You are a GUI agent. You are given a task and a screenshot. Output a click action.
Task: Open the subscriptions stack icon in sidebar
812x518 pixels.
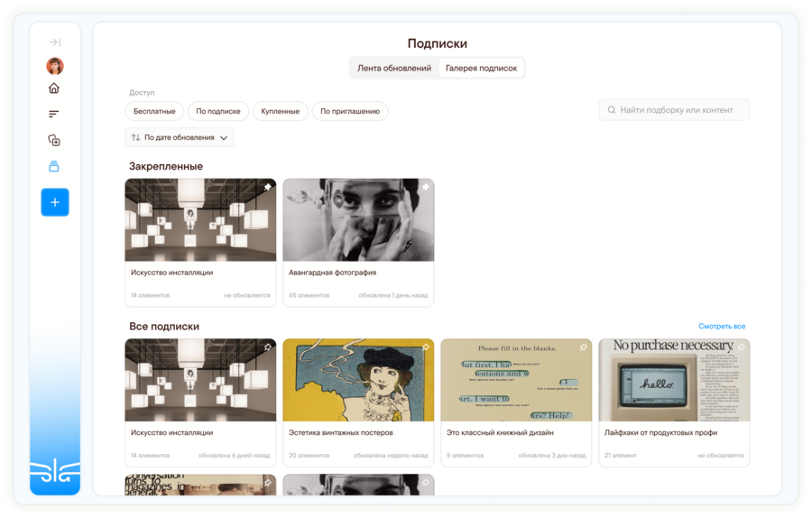pos(54,166)
